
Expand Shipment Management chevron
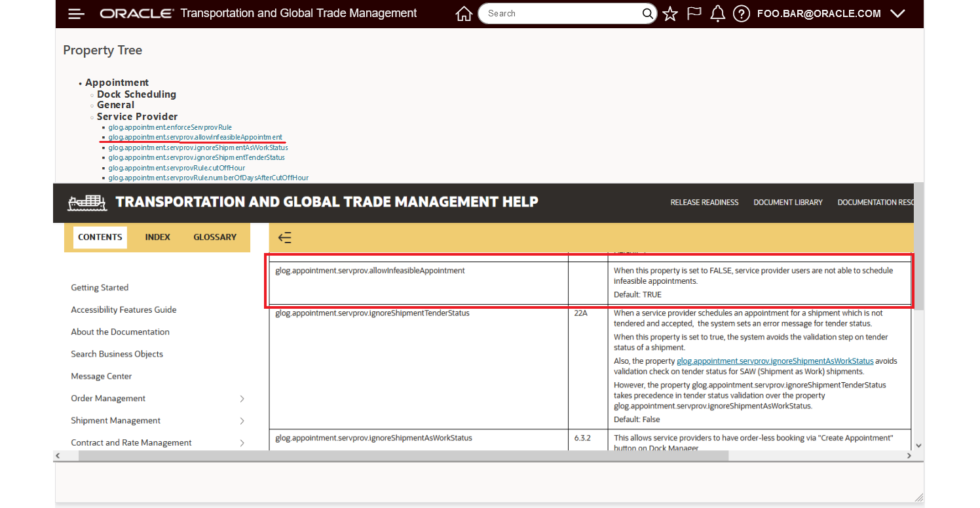click(242, 421)
